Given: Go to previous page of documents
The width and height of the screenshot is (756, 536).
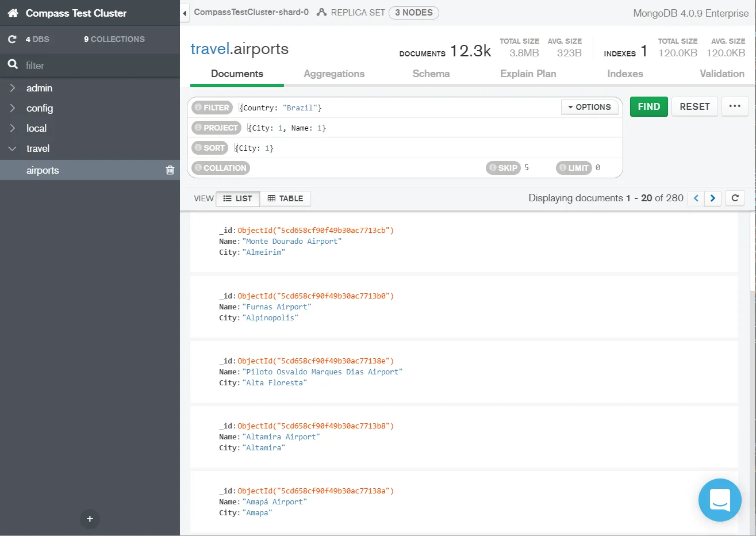Looking at the screenshot, I should [696, 198].
